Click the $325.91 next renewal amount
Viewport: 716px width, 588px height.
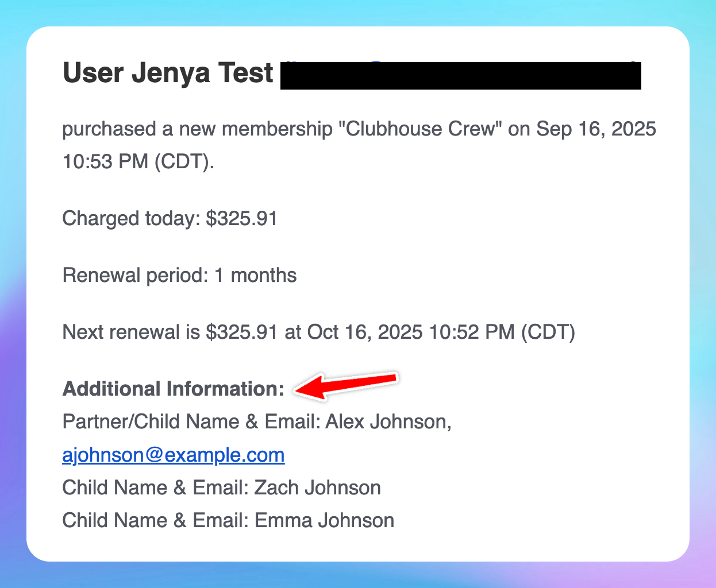(242, 332)
